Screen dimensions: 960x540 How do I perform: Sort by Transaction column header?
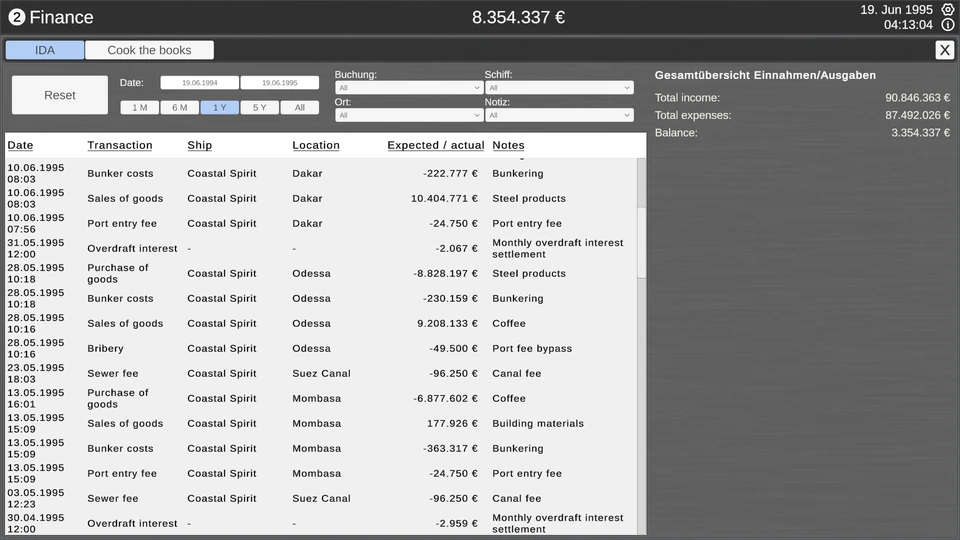tap(120, 145)
